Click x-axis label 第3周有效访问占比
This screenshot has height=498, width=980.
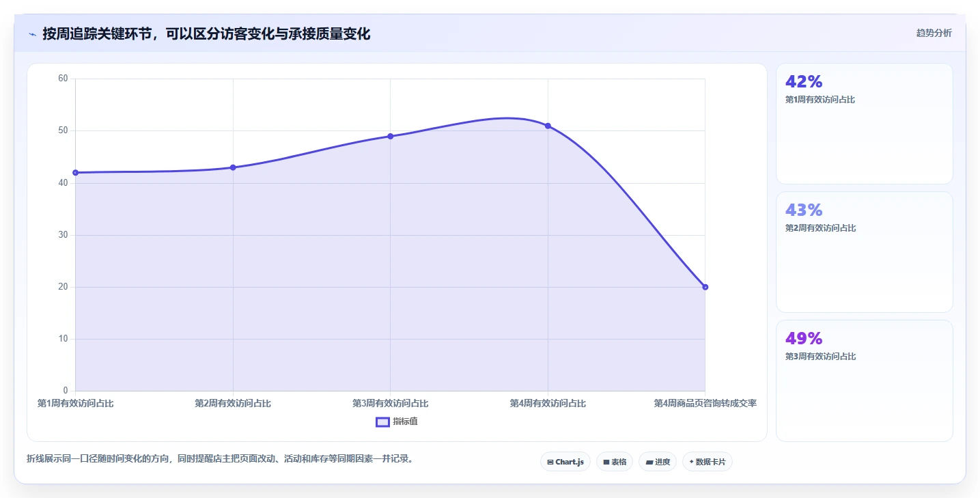[391, 404]
